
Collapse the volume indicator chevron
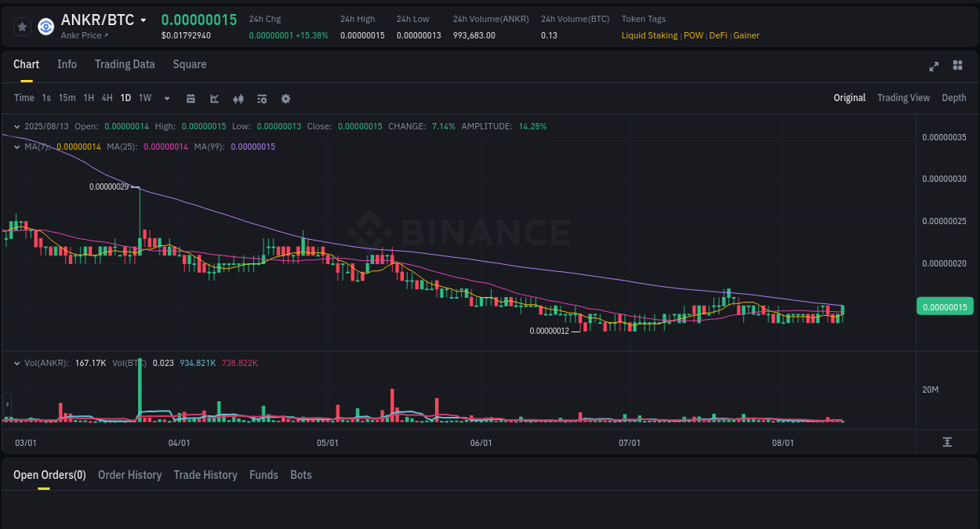click(17, 363)
